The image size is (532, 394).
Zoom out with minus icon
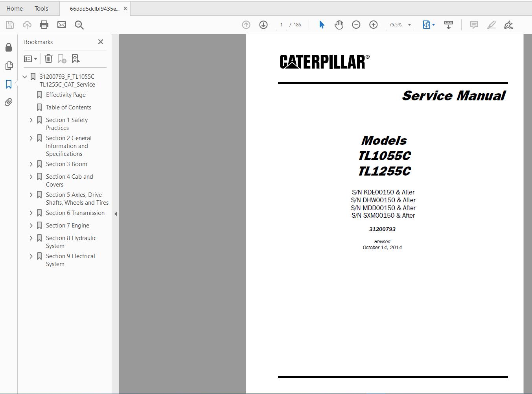(x=356, y=25)
